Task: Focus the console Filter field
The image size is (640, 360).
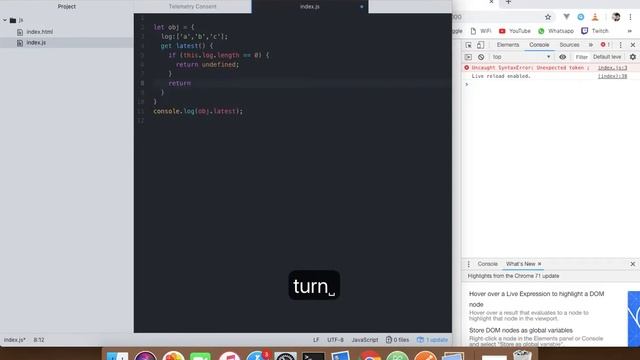Action: pyautogui.click(x=581, y=57)
